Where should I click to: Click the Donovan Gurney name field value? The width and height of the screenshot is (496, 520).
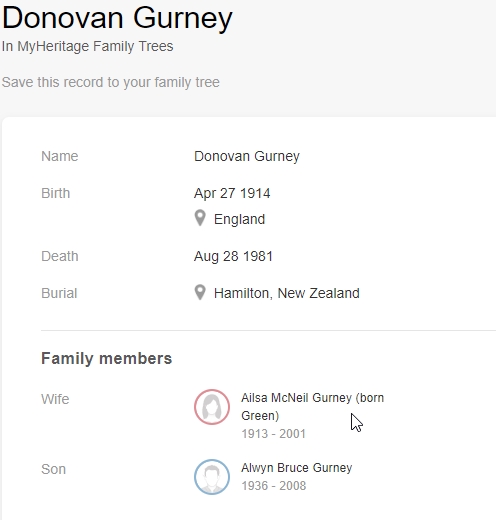click(x=247, y=156)
